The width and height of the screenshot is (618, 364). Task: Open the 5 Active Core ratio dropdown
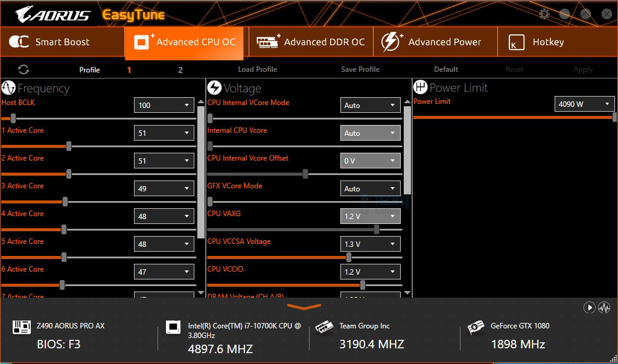164,244
